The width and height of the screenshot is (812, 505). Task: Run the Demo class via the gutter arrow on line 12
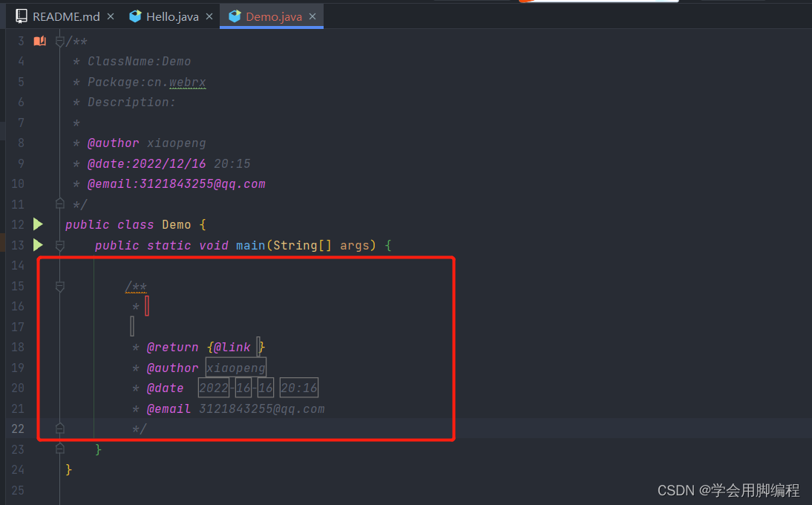click(x=39, y=224)
